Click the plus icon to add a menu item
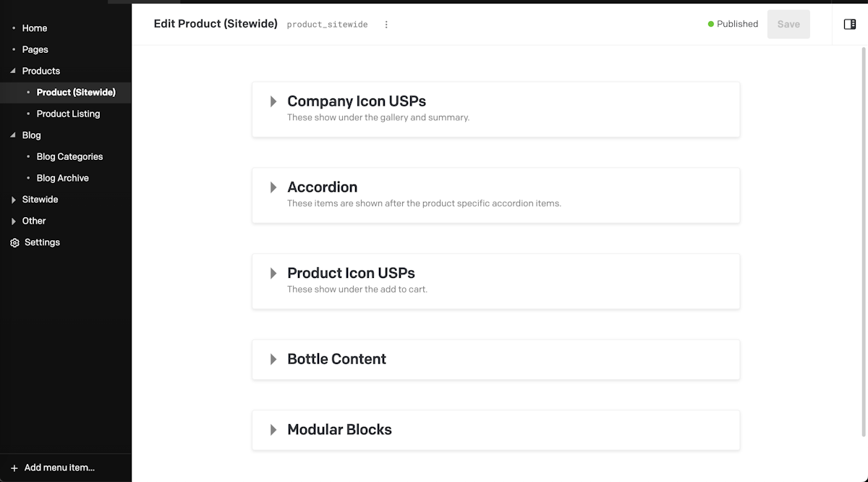The height and width of the screenshot is (482, 868). [x=16, y=468]
